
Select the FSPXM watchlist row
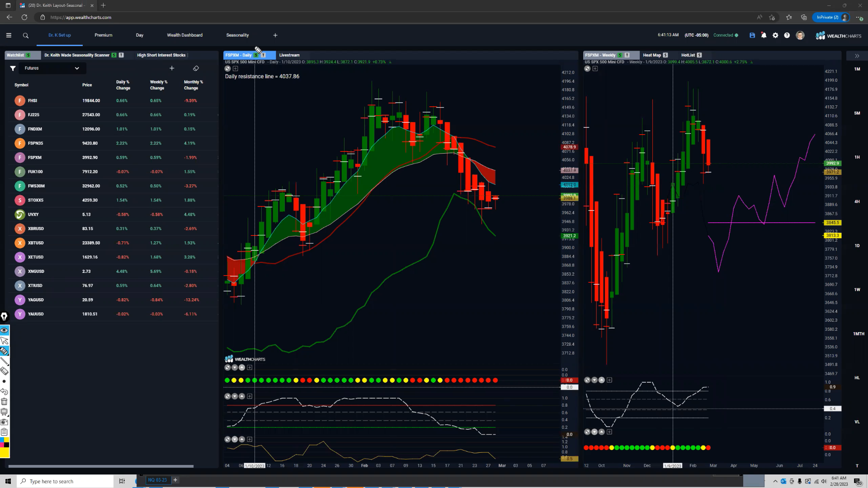[112, 158]
